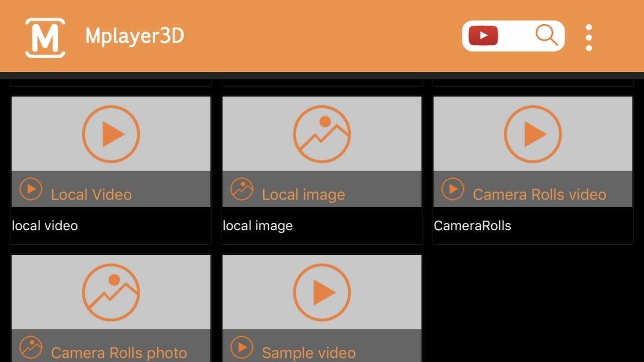Image resolution: width=644 pixels, height=362 pixels.
Task: Click the magnifier search icon
Action: [x=547, y=35]
